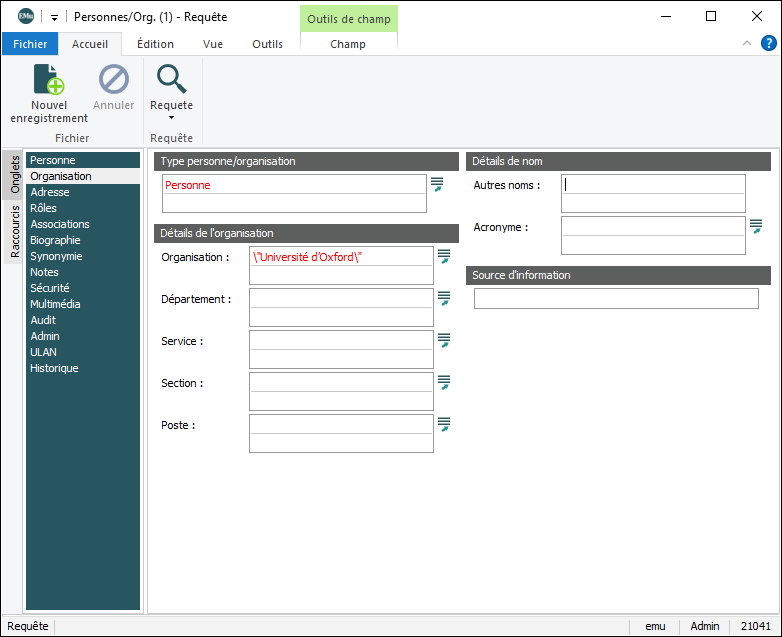Screen dimensions: 782x637
Task: Switch to the Édition ribbon tab
Action: coord(155,44)
